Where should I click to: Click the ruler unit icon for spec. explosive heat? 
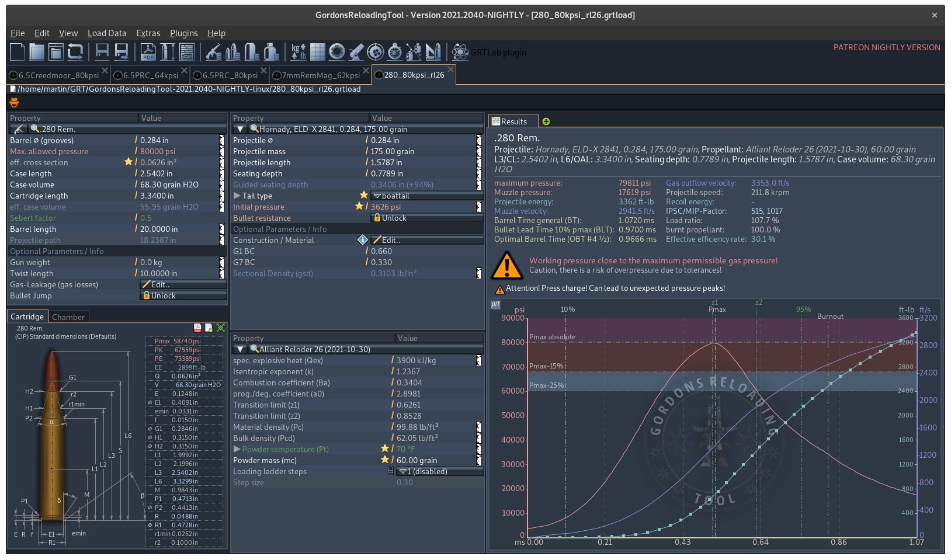click(x=479, y=360)
